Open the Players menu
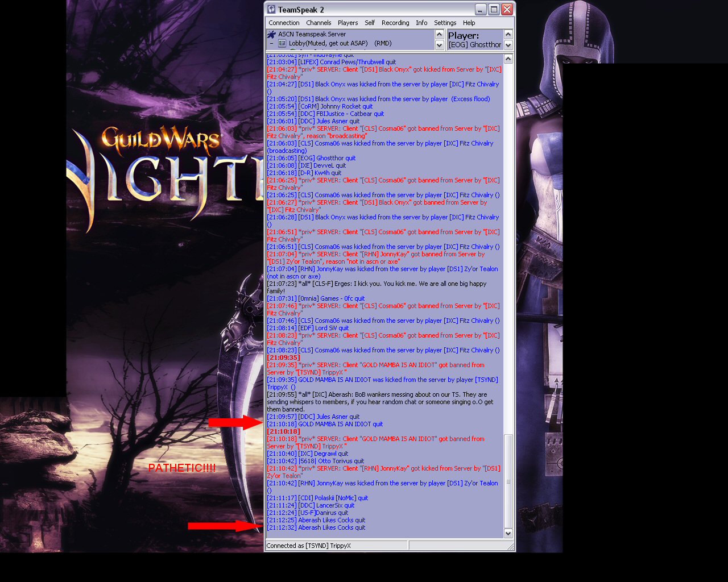The image size is (728, 582). 348,23
